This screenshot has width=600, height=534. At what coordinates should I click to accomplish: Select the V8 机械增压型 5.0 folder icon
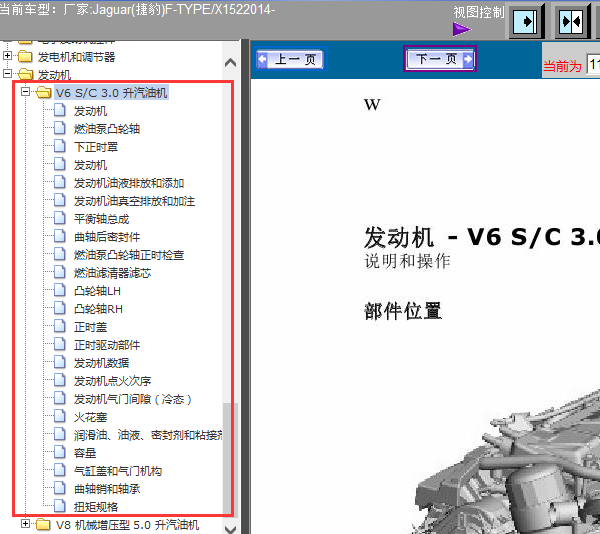click(43, 524)
